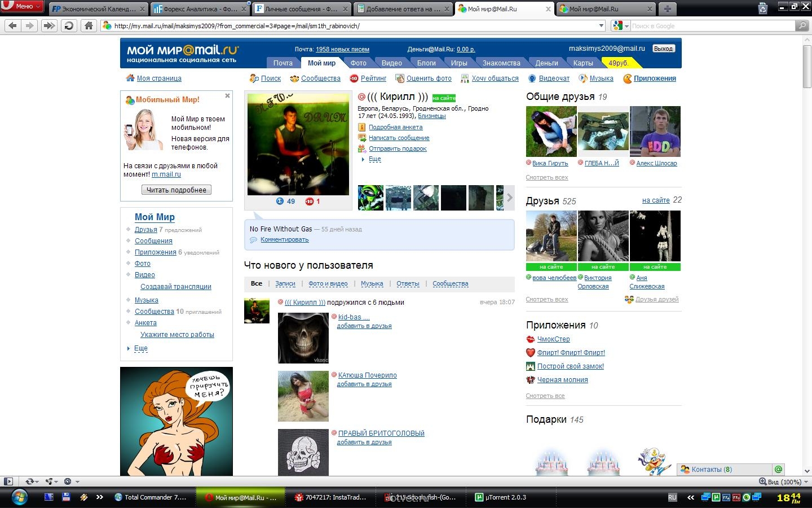
Task: Open the address bar dropdown arrow
Action: 601,25
